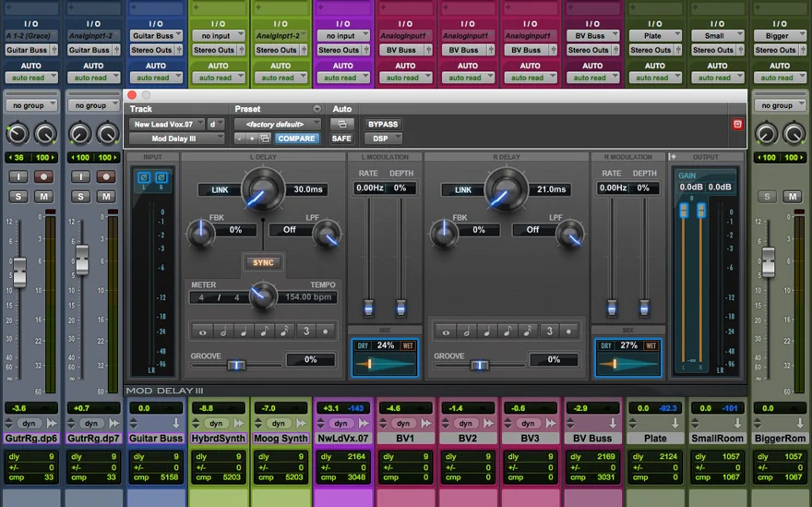
Task: Click the L Modulation RATE slider handle
Action: (x=369, y=308)
